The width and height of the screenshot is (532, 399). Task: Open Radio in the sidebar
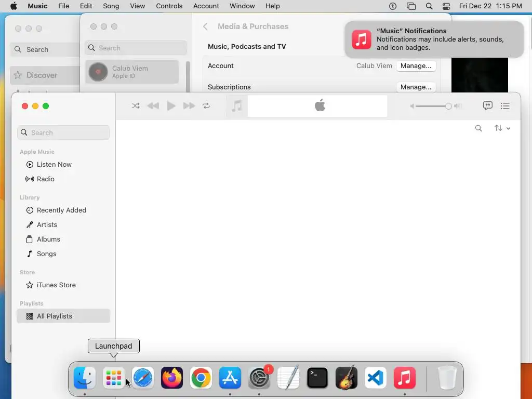63,179
